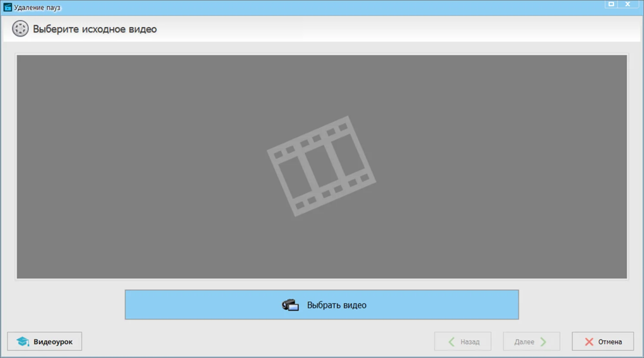Click the red X icon beside Отмена
Image resolution: width=644 pixels, height=358 pixels.
tap(589, 342)
